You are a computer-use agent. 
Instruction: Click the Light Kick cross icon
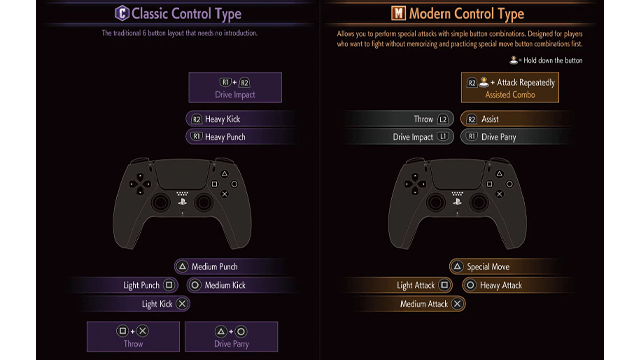[x=182, y=304]
